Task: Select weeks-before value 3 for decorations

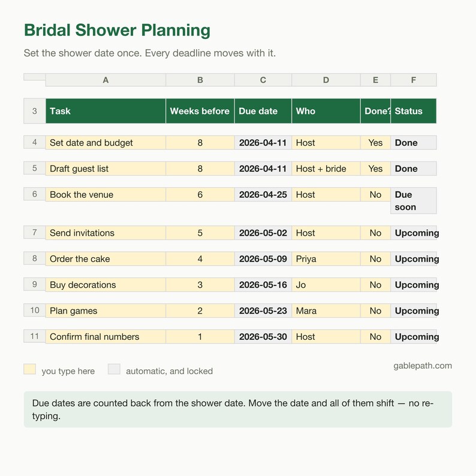Action: tap(200, 285)
